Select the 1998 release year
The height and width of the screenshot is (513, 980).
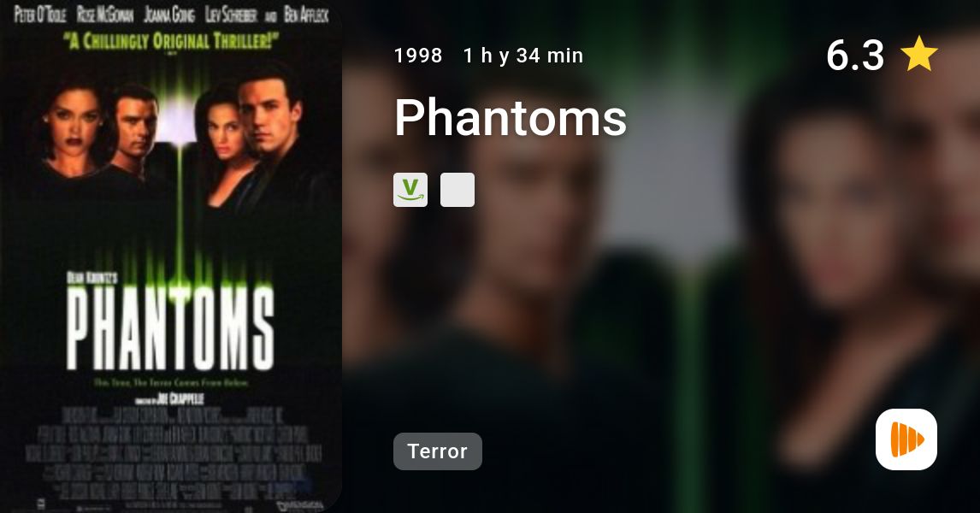418,56
